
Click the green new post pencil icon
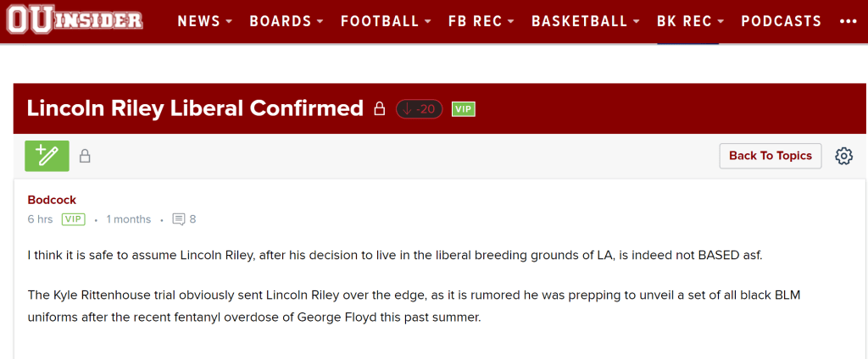(x=47, y=156)
